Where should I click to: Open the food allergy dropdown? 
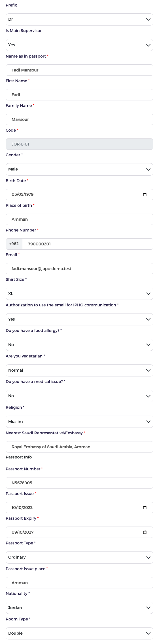coord(79,345)
